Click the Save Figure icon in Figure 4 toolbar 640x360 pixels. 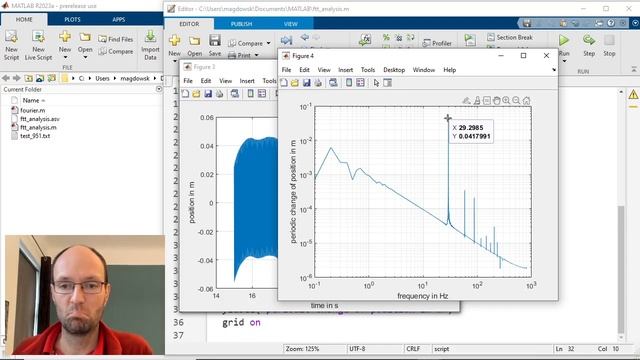307,83
